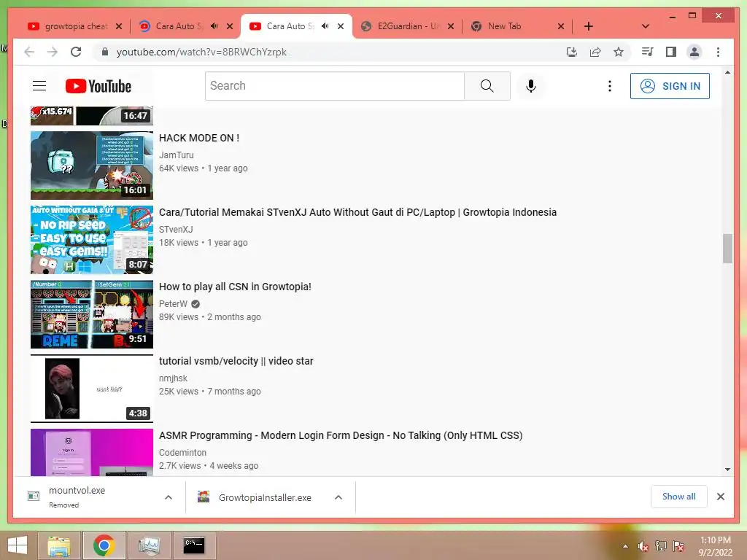Click muted volume tray icon

click(x=643, y=546)
